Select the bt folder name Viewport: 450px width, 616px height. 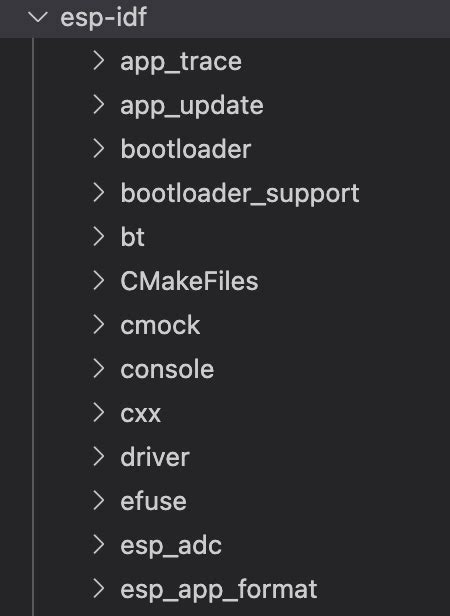tap(132, 237)
